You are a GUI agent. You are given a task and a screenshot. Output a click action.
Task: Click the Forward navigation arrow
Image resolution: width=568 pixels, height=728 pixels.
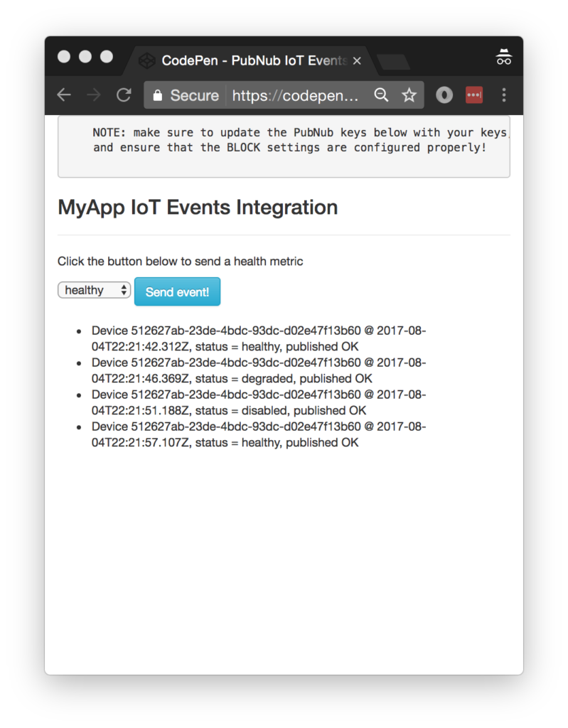point(93,95)
